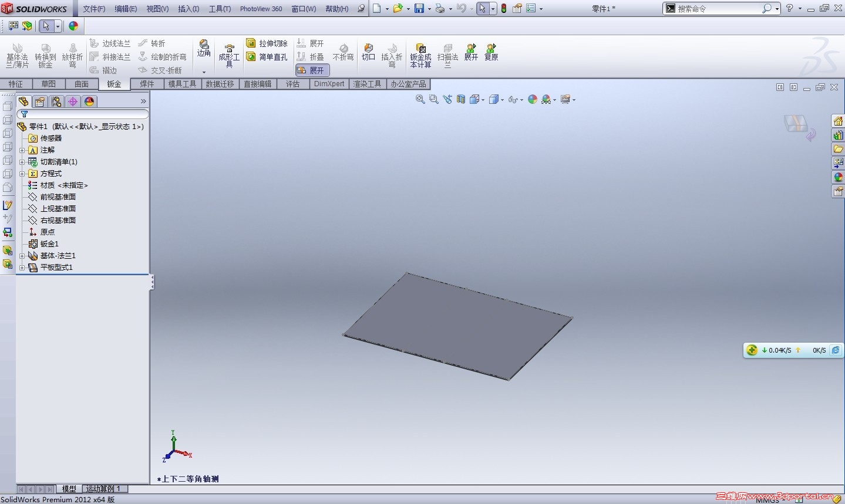The height and width of the screenshot is (504, 845).
Task: Open the PropertyManager tab icon
Action: (40, 102)
